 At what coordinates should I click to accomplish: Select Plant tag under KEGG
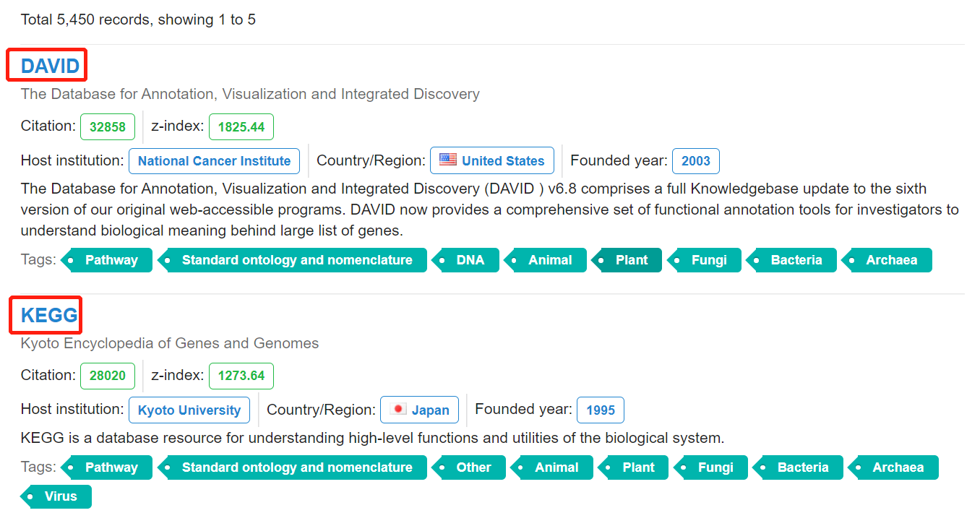point(633,467)
